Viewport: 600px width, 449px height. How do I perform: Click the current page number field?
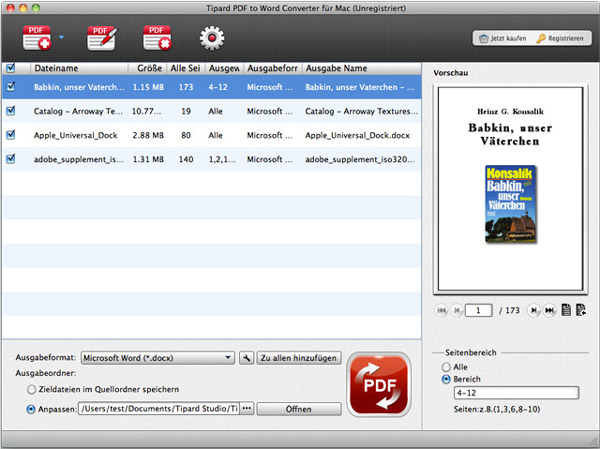(x=478, y=310)
